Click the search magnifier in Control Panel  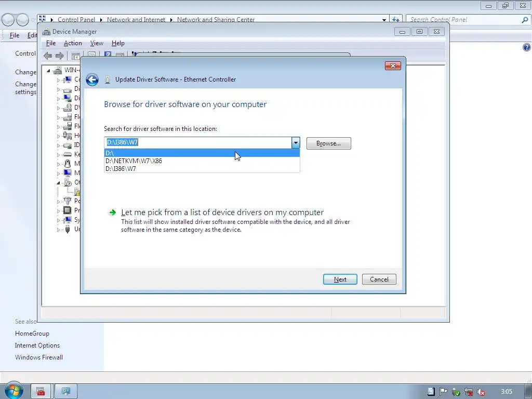(525, 20)
